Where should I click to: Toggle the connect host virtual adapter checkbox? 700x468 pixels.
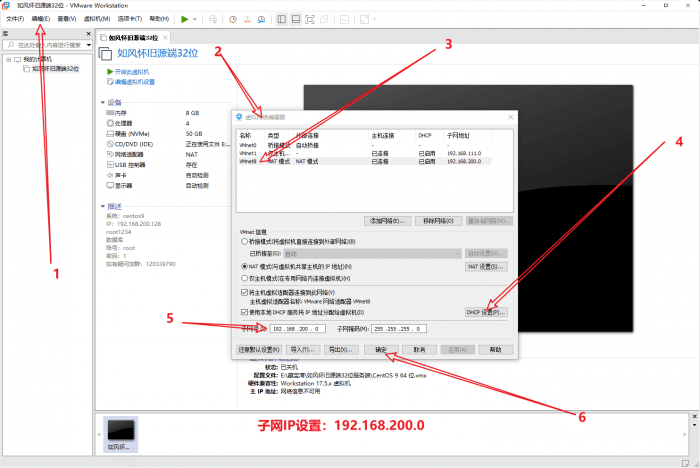[x=243, y=292]
